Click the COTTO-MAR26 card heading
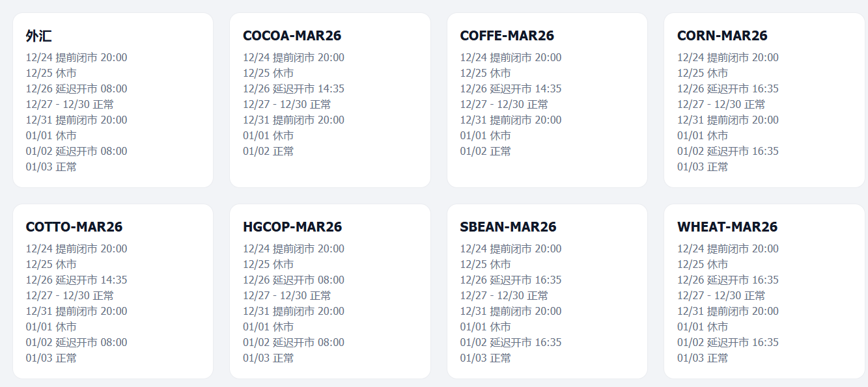868x387 pixels. tap(74, 227)
